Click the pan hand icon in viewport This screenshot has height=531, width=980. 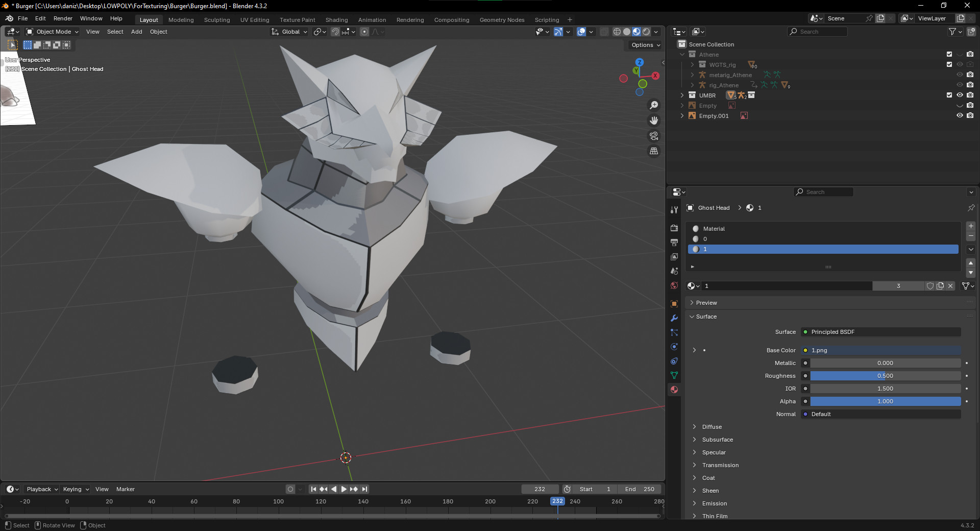coord(654,120)
